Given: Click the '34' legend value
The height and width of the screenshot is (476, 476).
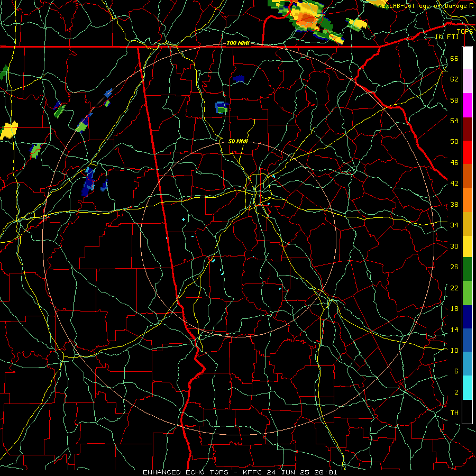Looking at the screenshot, I should pos(454,225).
